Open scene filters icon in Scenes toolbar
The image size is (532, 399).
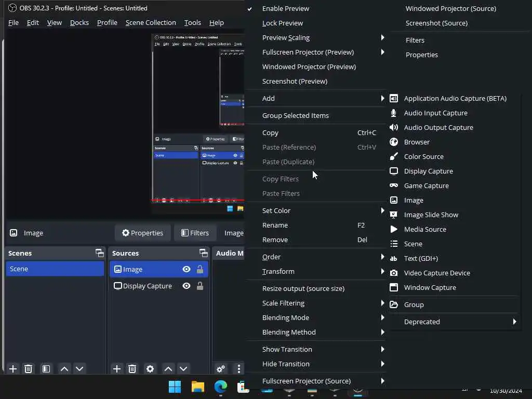point(46,369)
